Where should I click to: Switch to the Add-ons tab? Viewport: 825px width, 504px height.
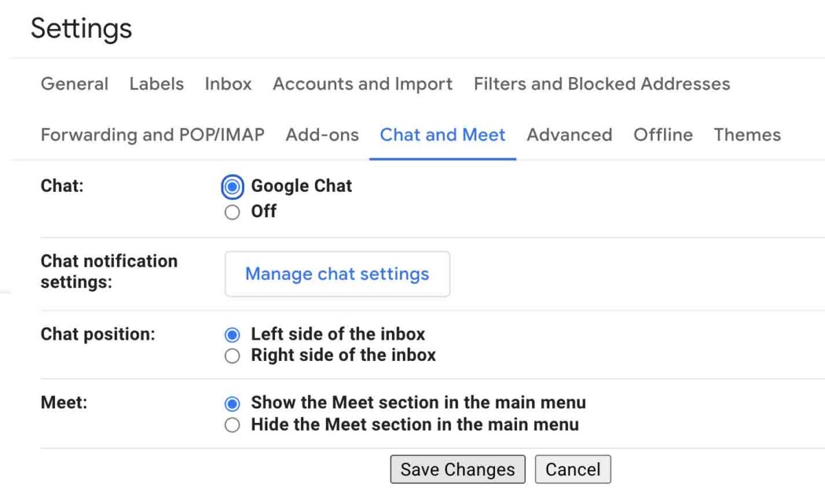[x=322, y=135]
